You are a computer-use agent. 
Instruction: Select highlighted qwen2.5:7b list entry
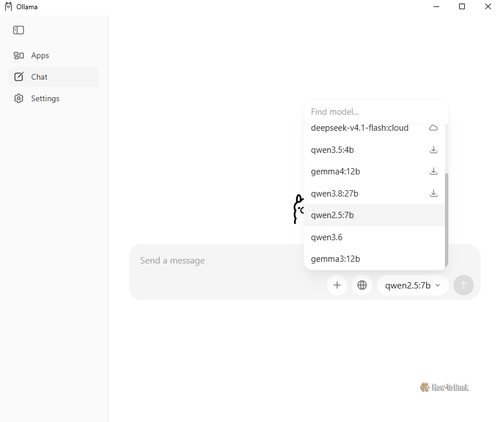pyautogui.click(x=375, y=215)
